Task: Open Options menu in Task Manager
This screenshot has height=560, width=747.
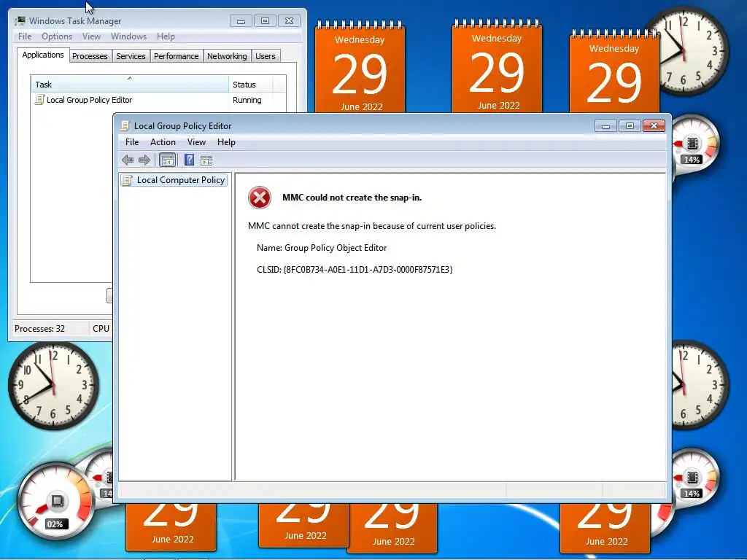Action: pyautogui.click(x=57, y=36)
